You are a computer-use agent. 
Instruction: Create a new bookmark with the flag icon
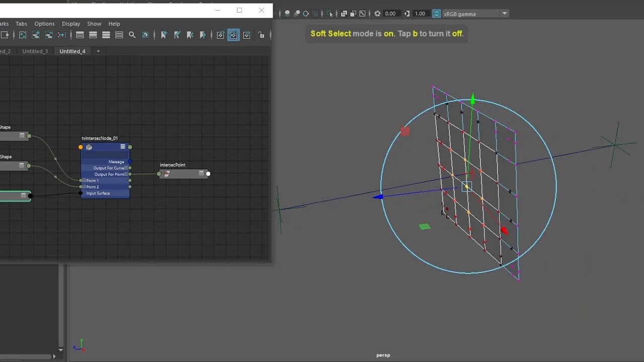click(x=163, y=35)
